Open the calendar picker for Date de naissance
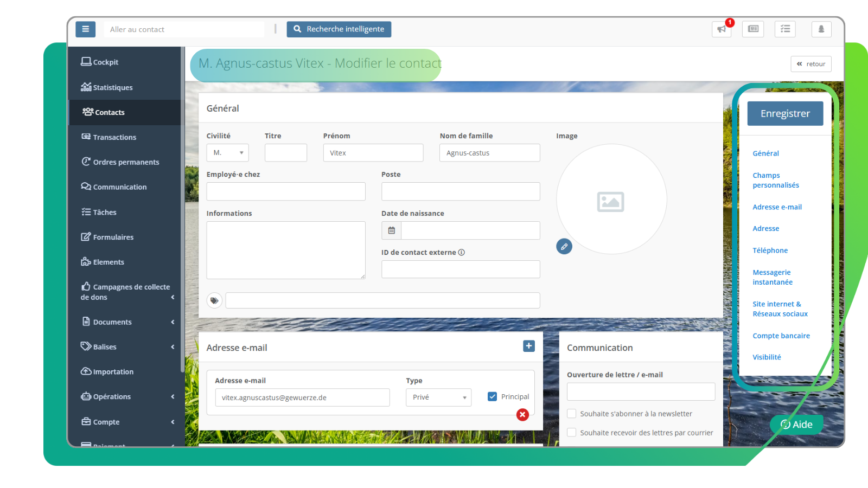Image resolution: width=868 pixels, height=488 pixels. 391,230
